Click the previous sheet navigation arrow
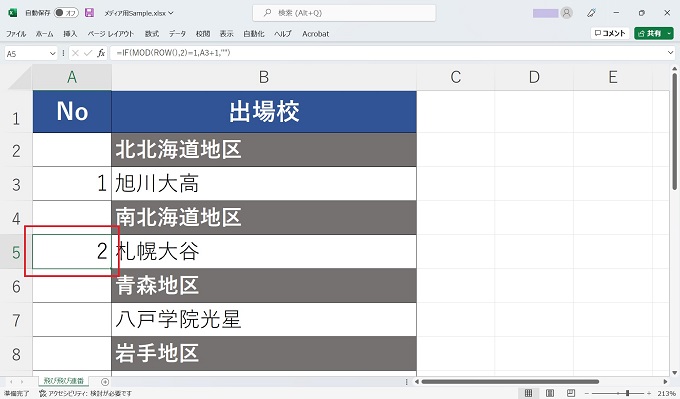This screenshot has width=680, height=399. 11,382
